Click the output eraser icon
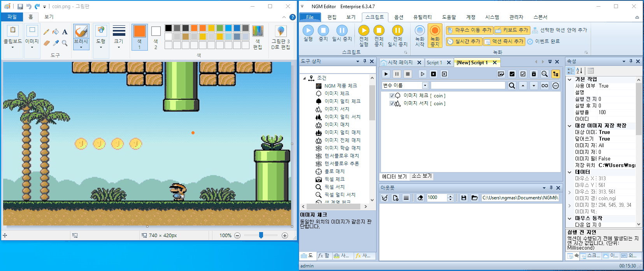The width and height of the screenshot is (644, 271). 420,198
